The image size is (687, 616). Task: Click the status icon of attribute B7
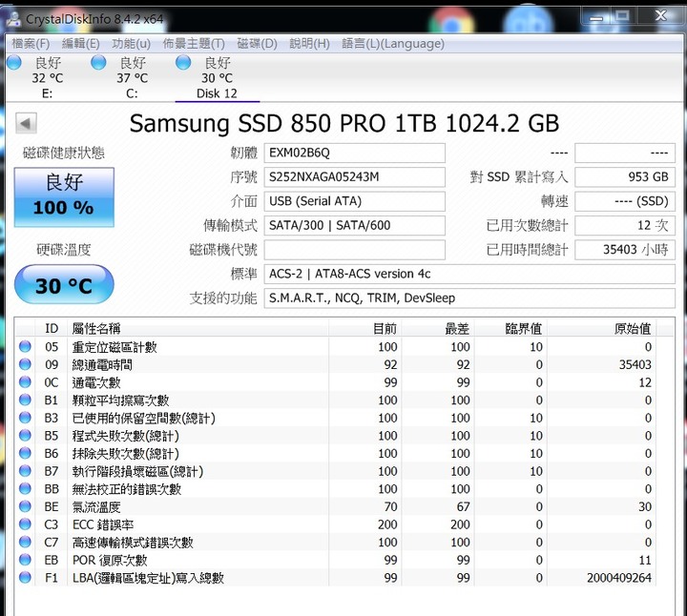coord(26,471)
